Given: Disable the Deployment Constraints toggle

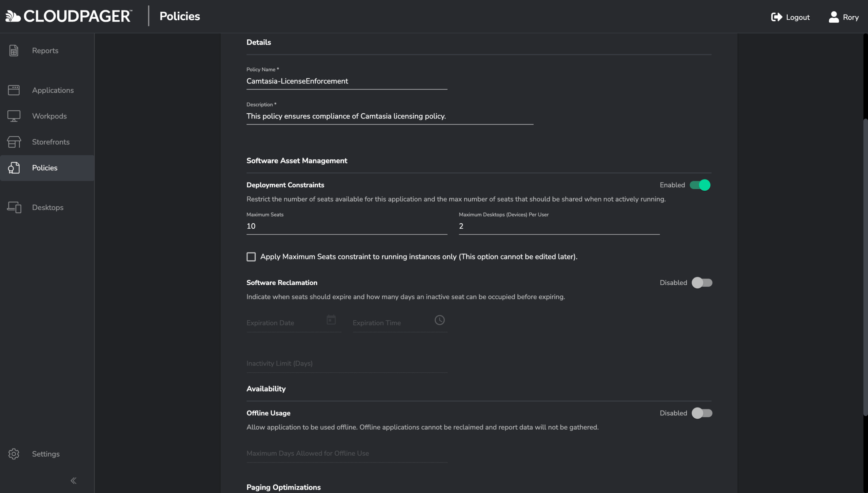Looking at the screenshot, I should coord(700,185).
